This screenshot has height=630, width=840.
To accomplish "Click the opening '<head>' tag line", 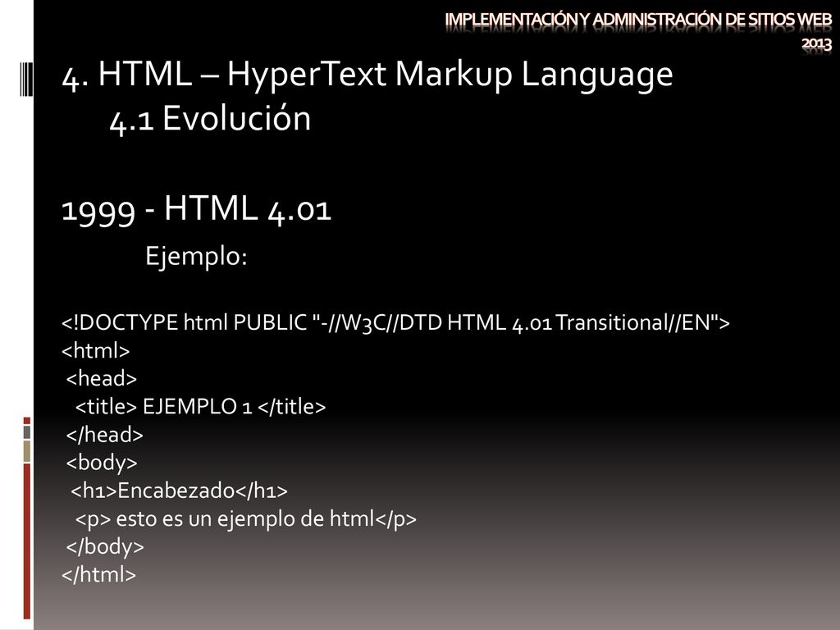I will pos(102,379).
